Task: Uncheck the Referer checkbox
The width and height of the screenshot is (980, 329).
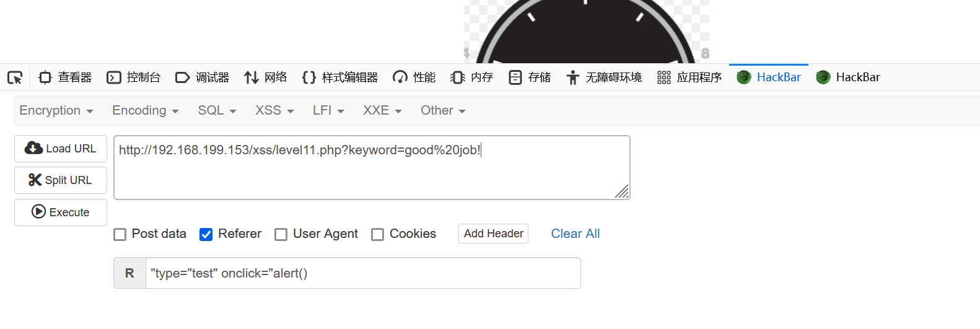Action: (206, 234)
